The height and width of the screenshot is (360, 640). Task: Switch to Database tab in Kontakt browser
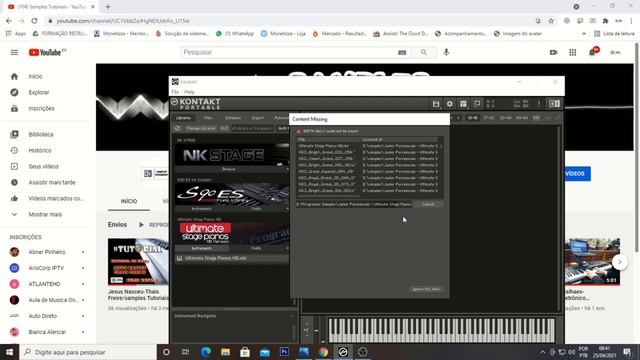(233, 118)
